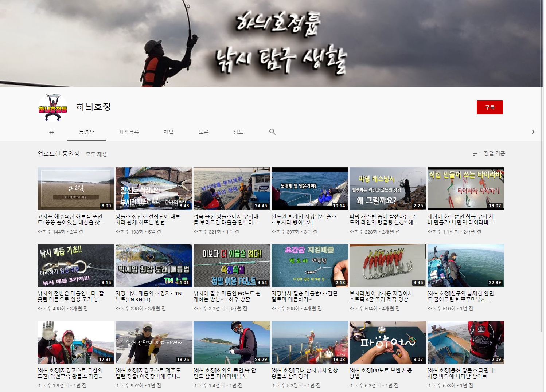Image resolution: width=546 pixels, height=392 pixels.
Task: Open the 파핑 캐스팅시 2:25 video thumbnail
Action: [x=387, y=189]
